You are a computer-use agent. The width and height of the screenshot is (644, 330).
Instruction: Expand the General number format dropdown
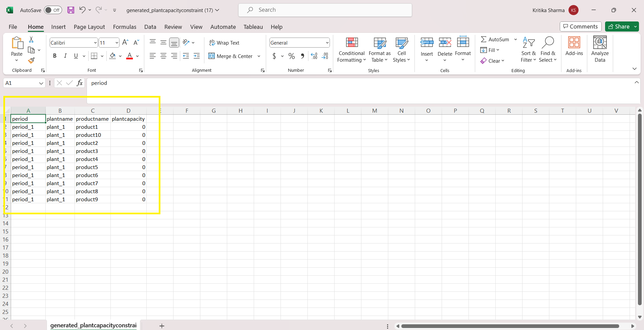coord(327,43)
